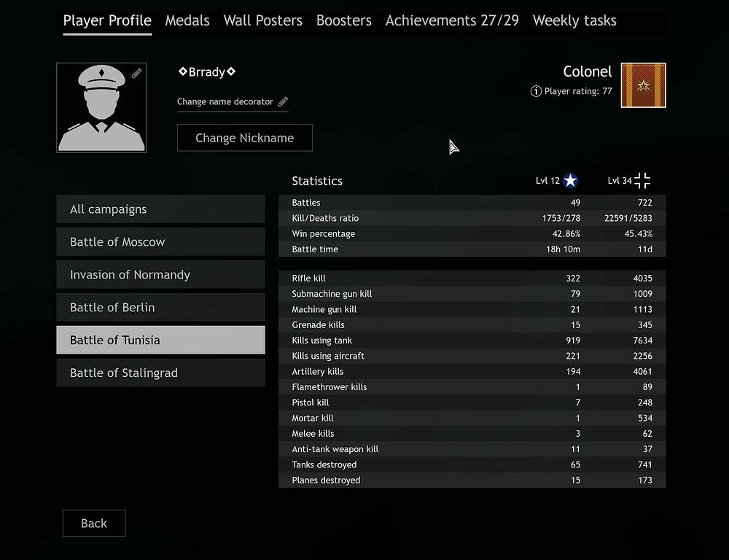Click the Axis cross faction icon

click(x=642, y=180)
